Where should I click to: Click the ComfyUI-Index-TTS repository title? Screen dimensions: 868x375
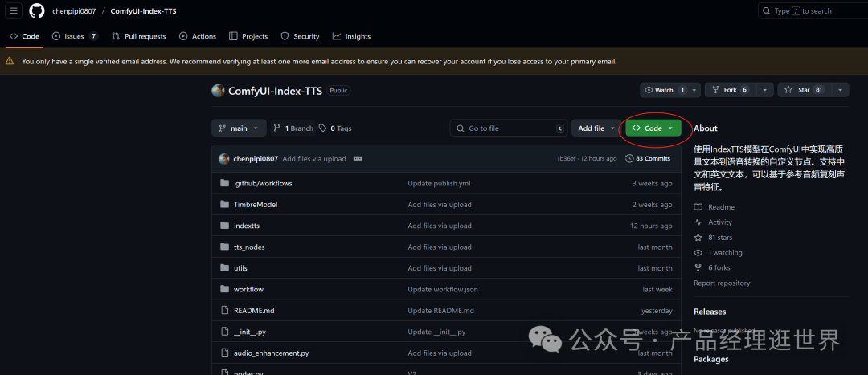[275, 91]
